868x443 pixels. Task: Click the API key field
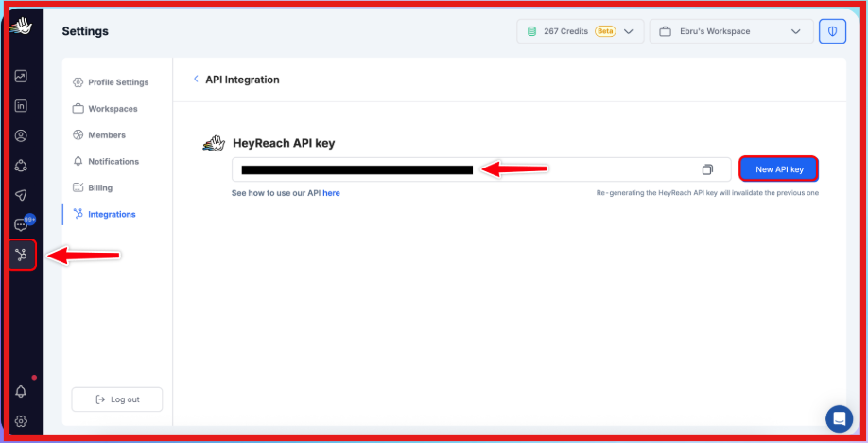[481, 169]
